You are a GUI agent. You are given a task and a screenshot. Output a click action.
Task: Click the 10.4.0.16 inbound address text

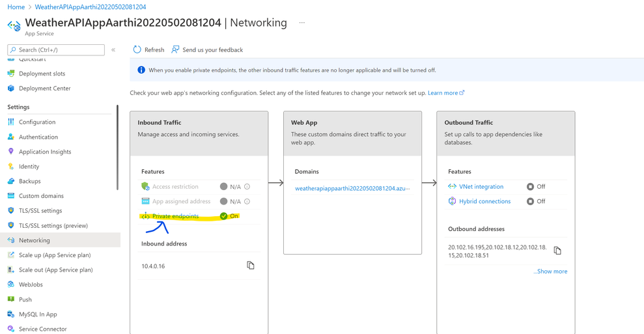153,266
